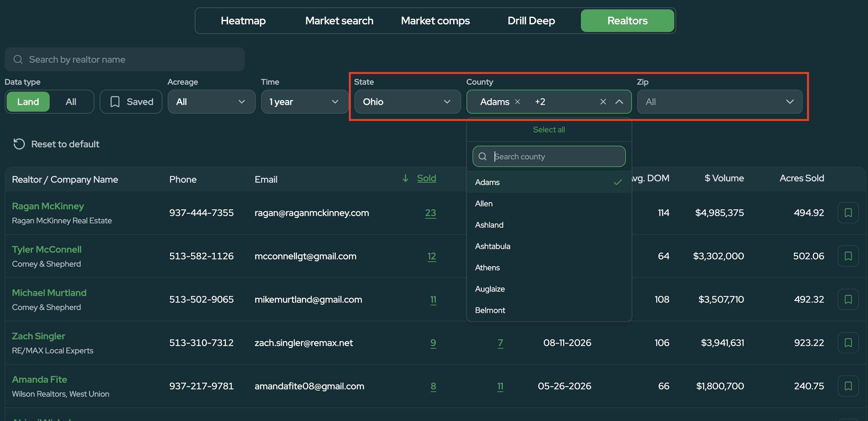The width and height of the screenshot is (868, 421).
Task: Click the Email column header
Action: (266, 179)
